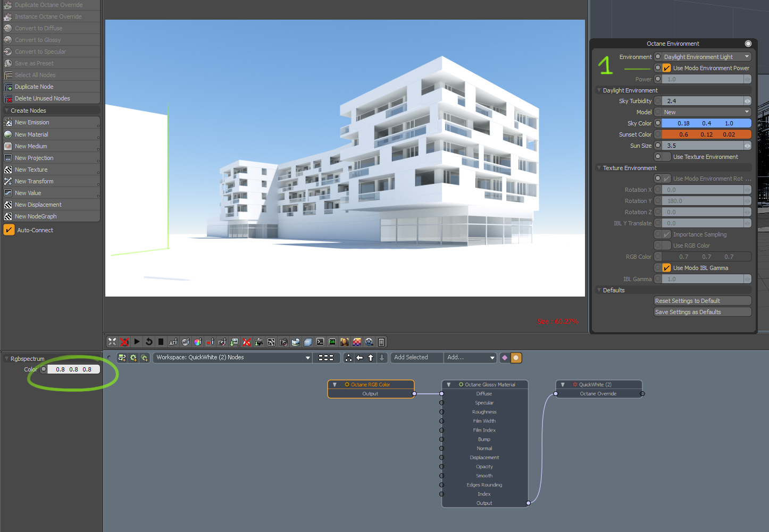Toggle Use Modo Environment Power checkbox
769x532 pixels.
pyautogui.click(x=666, y=68)
